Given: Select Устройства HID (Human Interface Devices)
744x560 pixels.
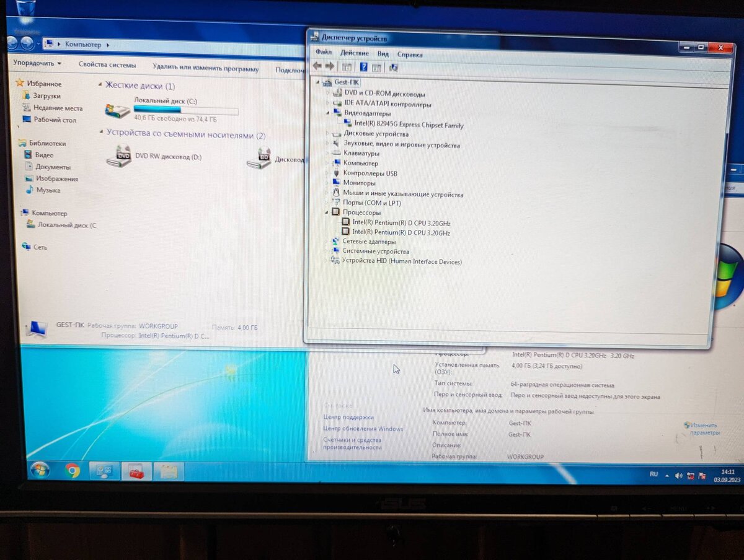Looking at the screenshot, I should (402, 261).
